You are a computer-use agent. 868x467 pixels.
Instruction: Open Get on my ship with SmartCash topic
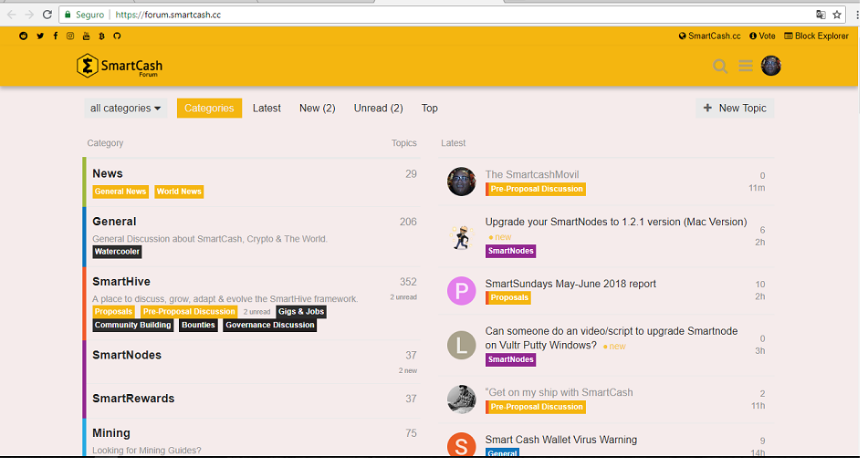pos(559,392)
